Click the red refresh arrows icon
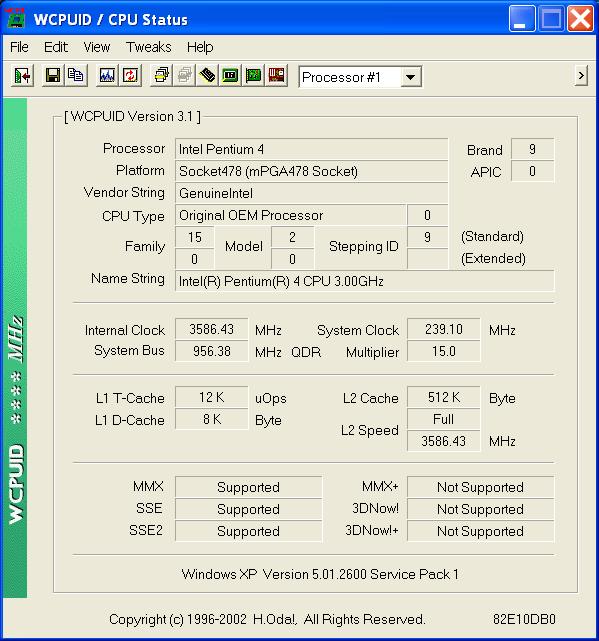Viewport: 599px width, 641px height. click(130, 76)
